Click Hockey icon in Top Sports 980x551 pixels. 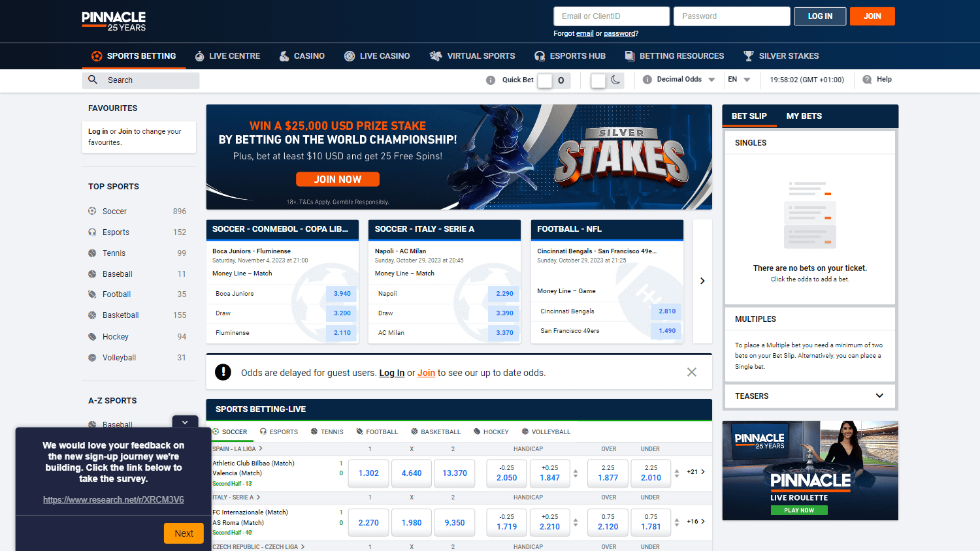[92, 336]
